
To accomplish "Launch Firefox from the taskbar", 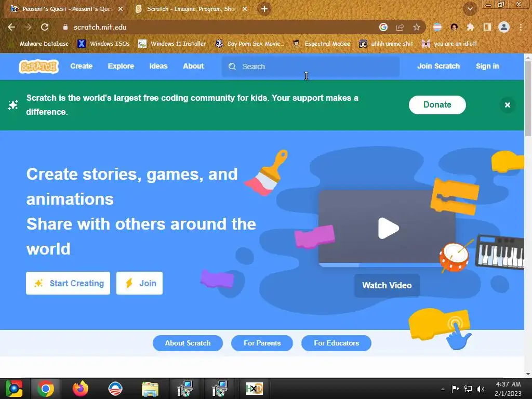I will pos(81,389).
